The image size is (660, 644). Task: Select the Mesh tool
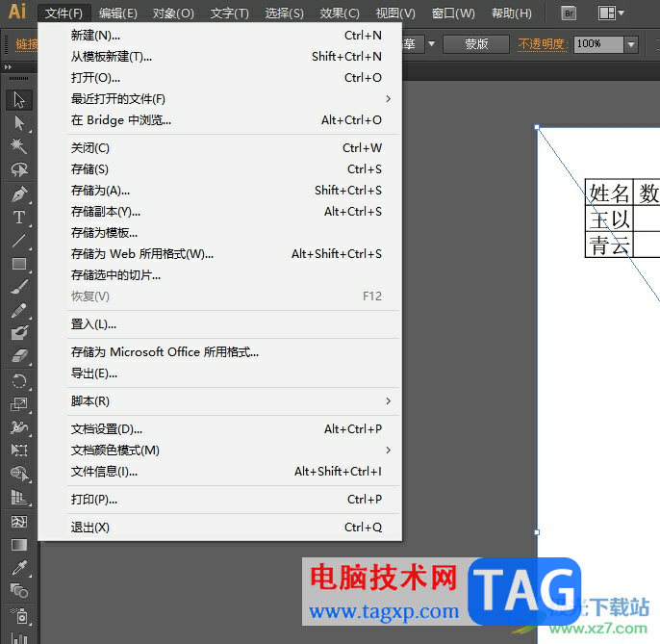pos(19,523)
